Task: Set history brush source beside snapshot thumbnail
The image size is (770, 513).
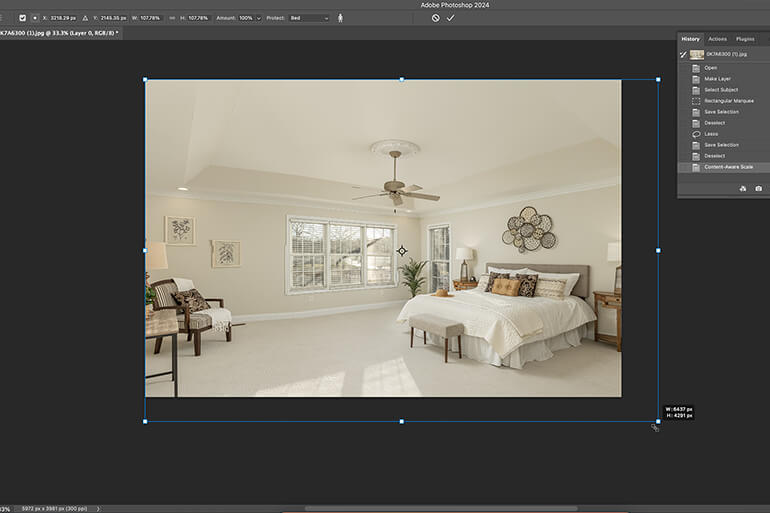Action: [683, 54]
